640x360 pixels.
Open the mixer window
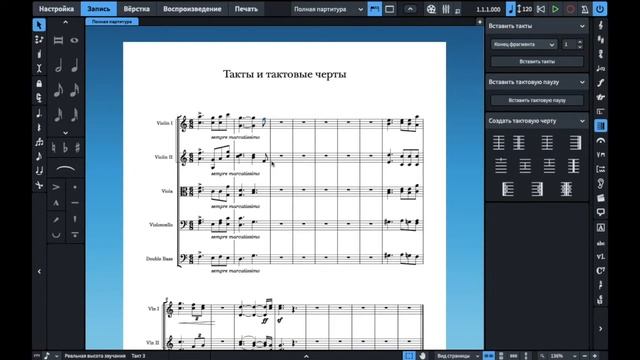coord(446,9)
